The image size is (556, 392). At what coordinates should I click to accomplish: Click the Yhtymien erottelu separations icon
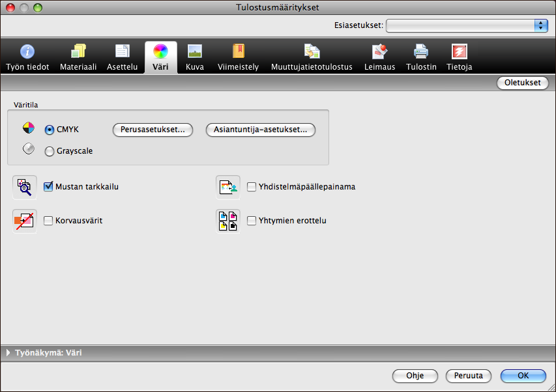coord(228,221)
